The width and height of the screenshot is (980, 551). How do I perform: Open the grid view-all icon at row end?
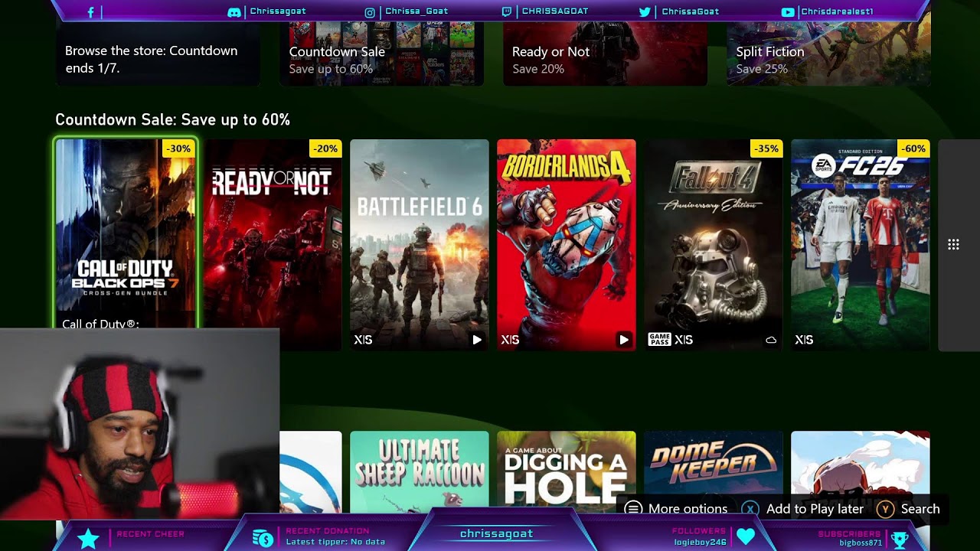[953, 245]
